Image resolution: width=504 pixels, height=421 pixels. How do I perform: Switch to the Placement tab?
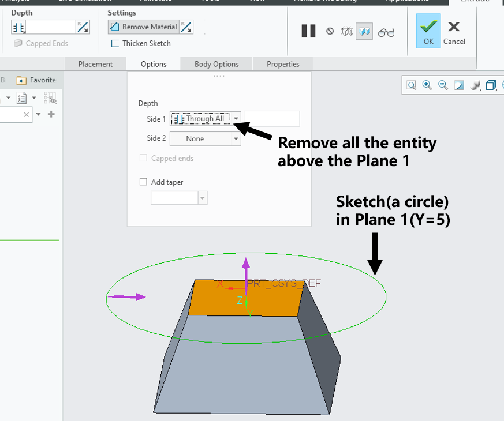coord(95,64)
